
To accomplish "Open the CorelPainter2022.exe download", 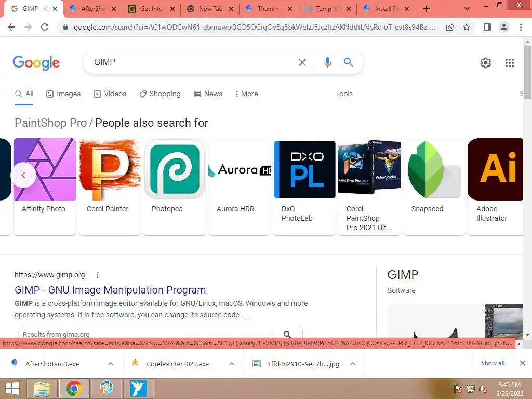I will [x=177, y=364].
